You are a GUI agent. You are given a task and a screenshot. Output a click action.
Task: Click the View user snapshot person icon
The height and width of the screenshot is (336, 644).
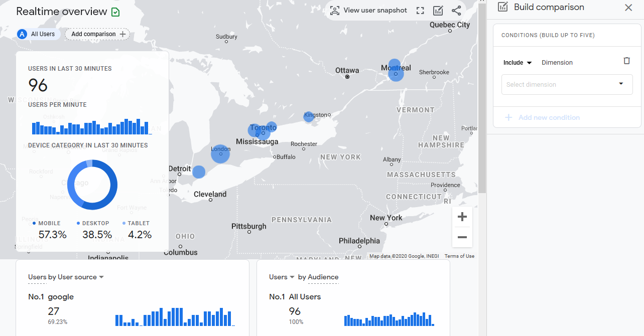[x=334, y=11]
